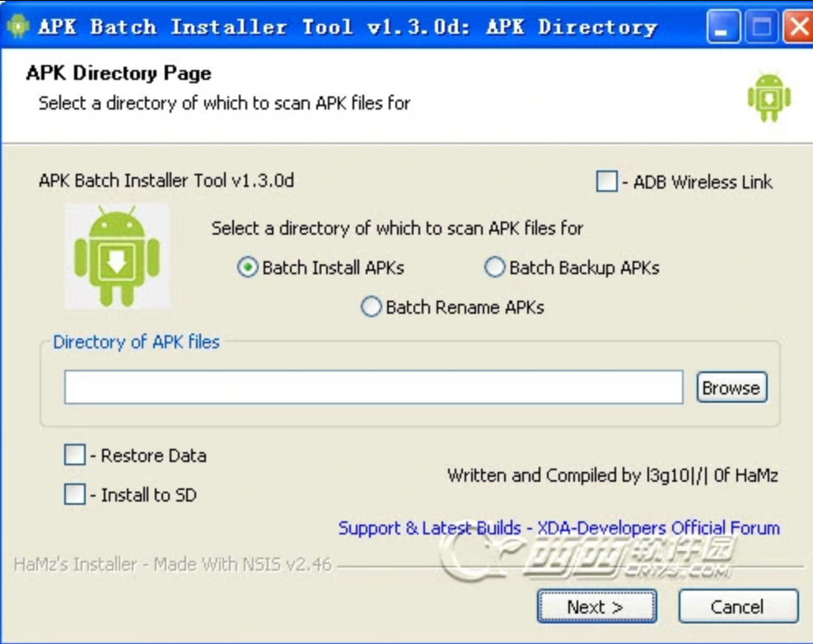Image resolution: width=813 pixels, height=644 pixels.
Task: Open the XDA-Developers Official Forum link
Action: click(558, 528)
